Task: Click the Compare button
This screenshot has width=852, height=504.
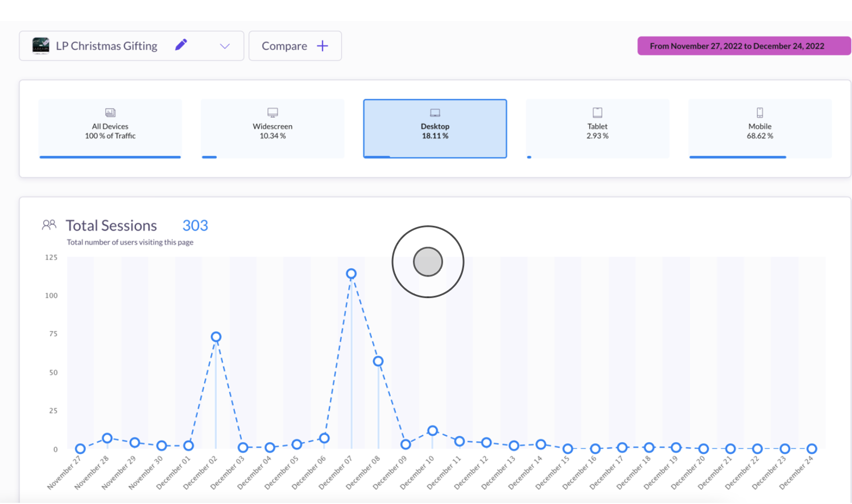Action: click(295, 46)
